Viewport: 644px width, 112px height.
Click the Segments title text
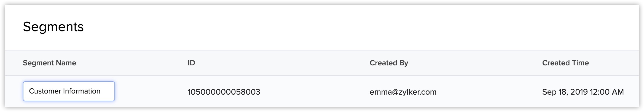[x=53, y=27]
